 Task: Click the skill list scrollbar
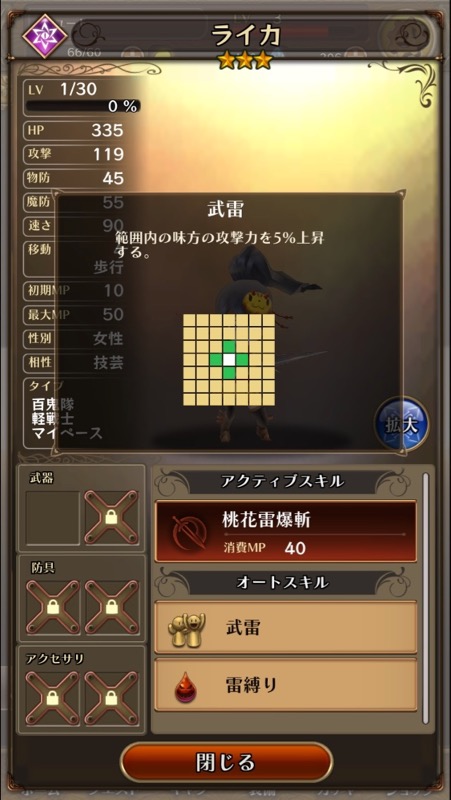pyautogui.click(x=425, y=598)
